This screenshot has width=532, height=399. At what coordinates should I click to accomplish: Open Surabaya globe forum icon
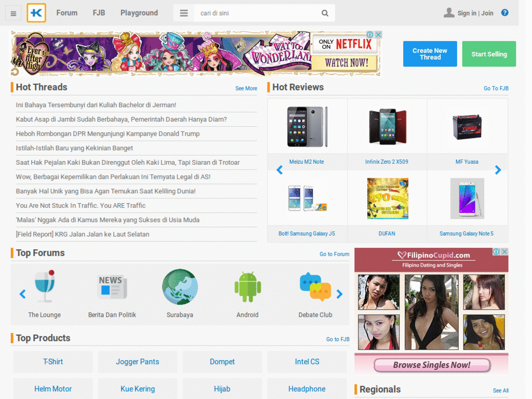coord(180,287)
